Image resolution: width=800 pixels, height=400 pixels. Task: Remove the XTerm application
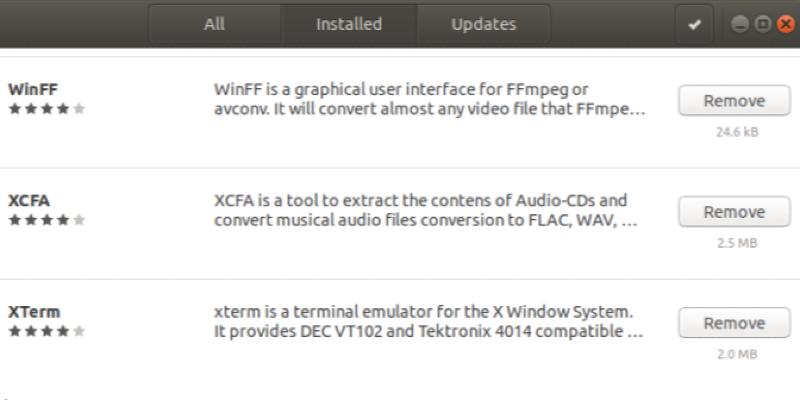733,323
